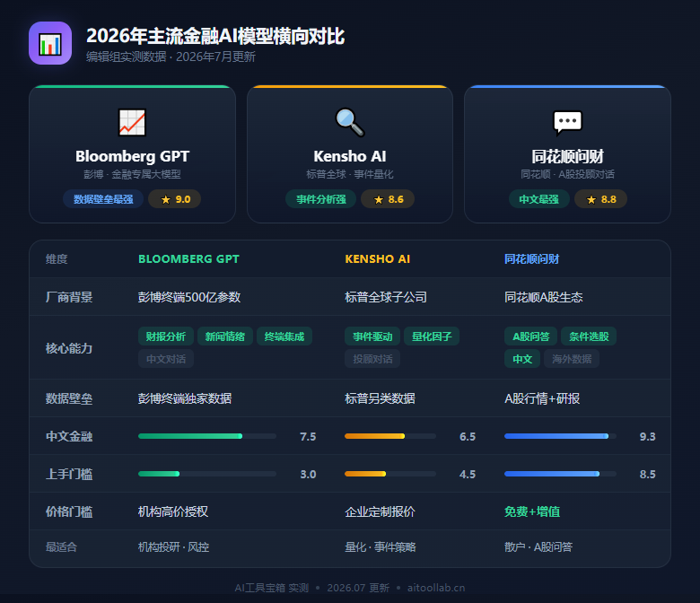
Task: Click the 散户 · A股问答 cell
Action: coord(538,546)
